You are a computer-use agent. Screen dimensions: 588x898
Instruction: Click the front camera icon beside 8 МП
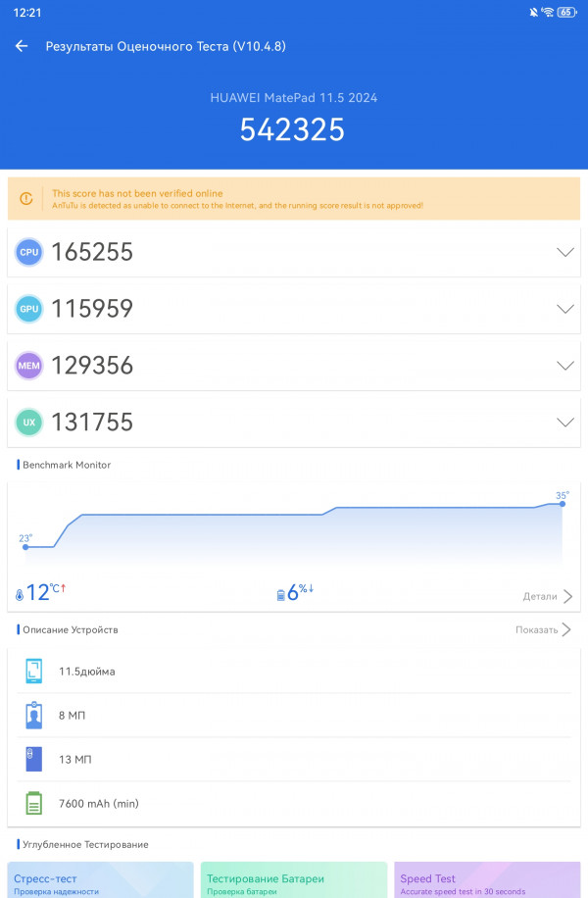pos(33,716)
